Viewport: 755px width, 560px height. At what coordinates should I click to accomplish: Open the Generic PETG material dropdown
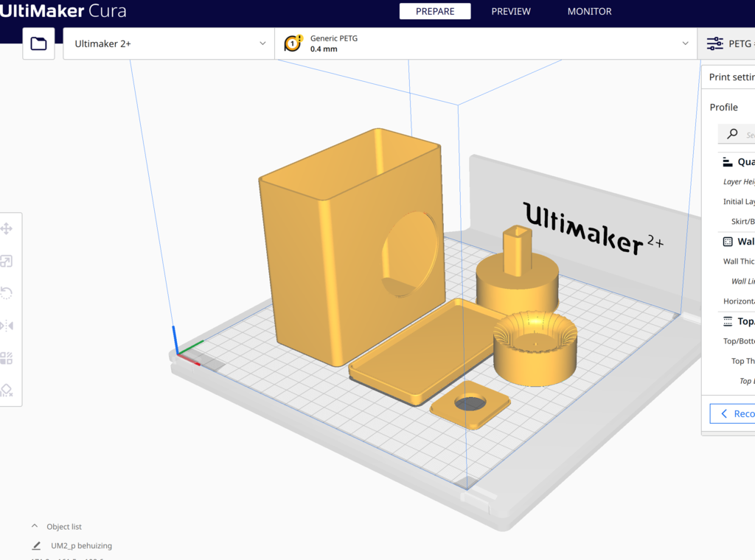click(x=486, y=43)
